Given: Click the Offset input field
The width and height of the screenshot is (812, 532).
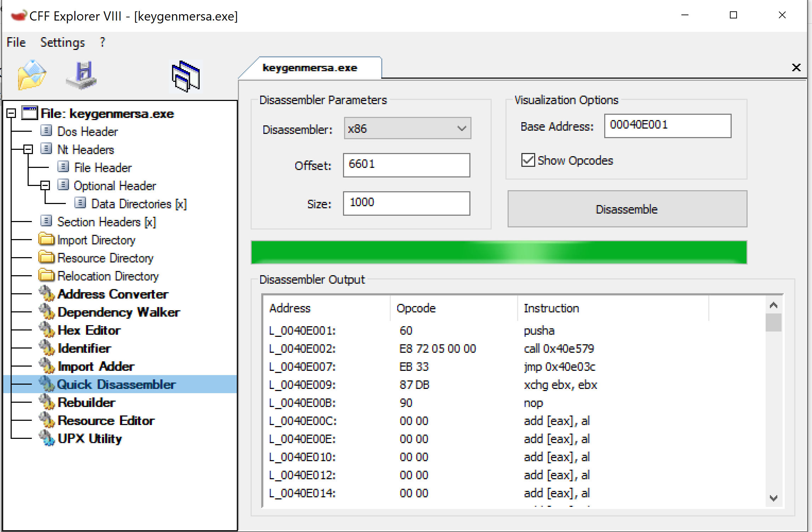Looking at the screenshot, I should [406, 165].
